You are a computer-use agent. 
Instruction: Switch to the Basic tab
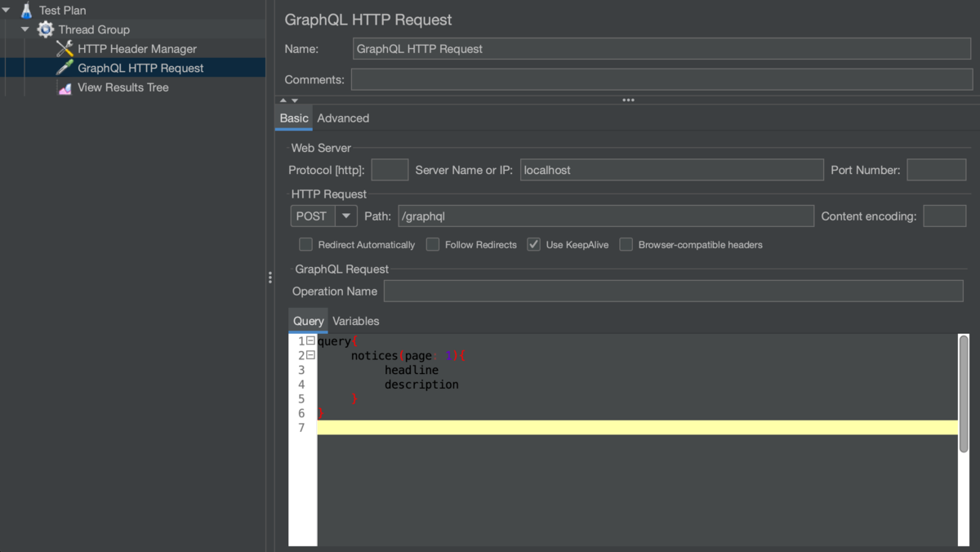[x=294, y=118]
